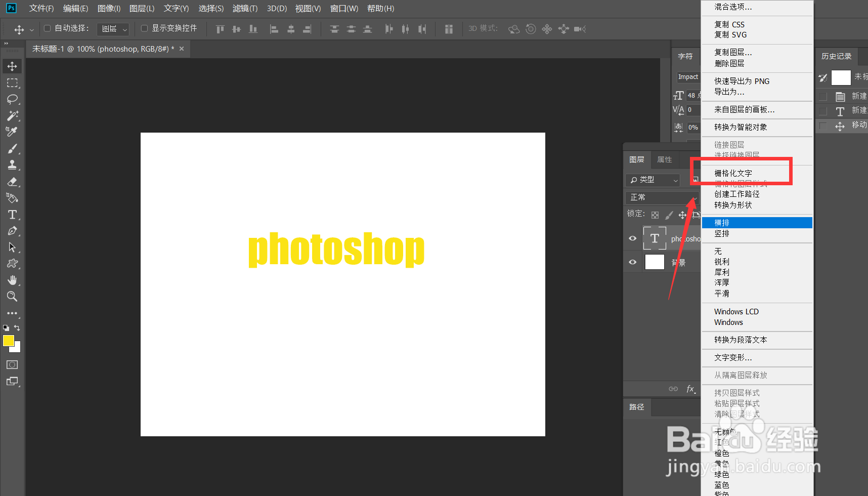Choose 转换为段落文本 in context menu
This screenshot has width=868, height=496.
[741, 340]
